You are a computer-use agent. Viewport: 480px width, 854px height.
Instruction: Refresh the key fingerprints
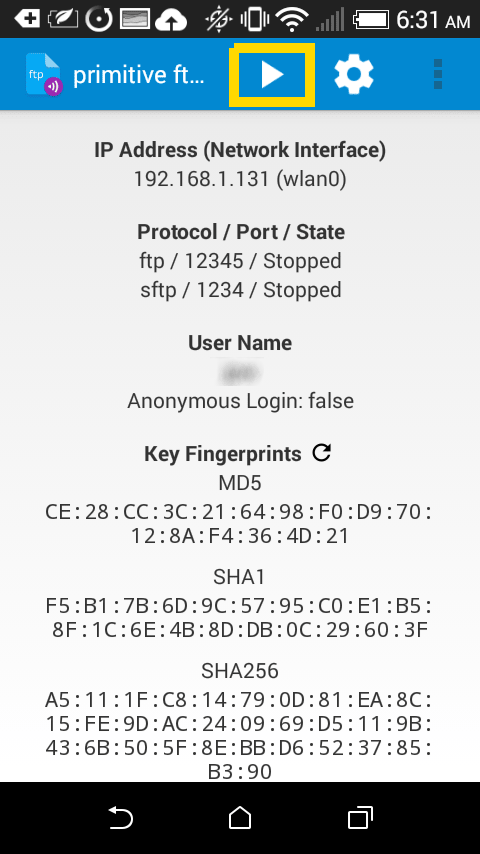321,453
